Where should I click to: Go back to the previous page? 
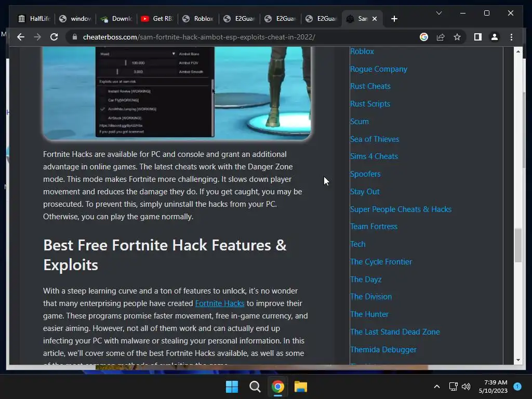[x=21, y=37]
